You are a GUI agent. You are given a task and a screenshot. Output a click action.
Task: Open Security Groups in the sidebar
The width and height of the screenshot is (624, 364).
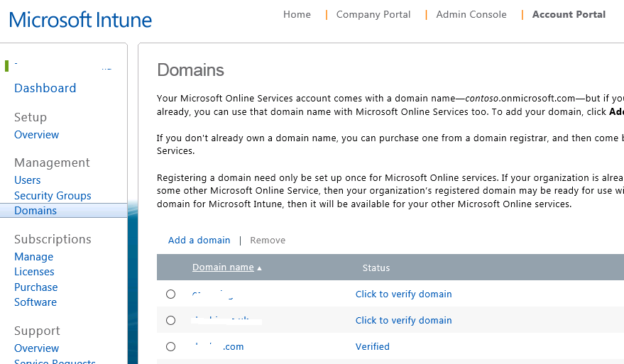point(53,196)
